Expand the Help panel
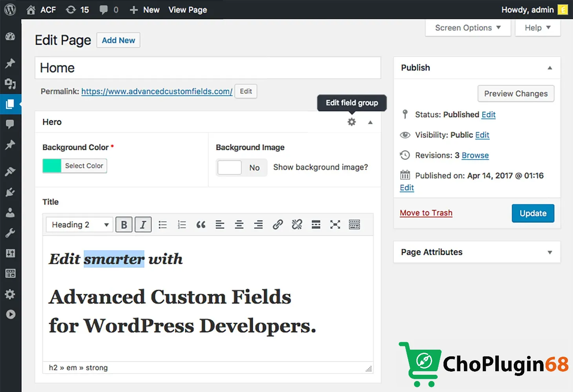Viewport: 573px width, 392px height. click(538, 28)
